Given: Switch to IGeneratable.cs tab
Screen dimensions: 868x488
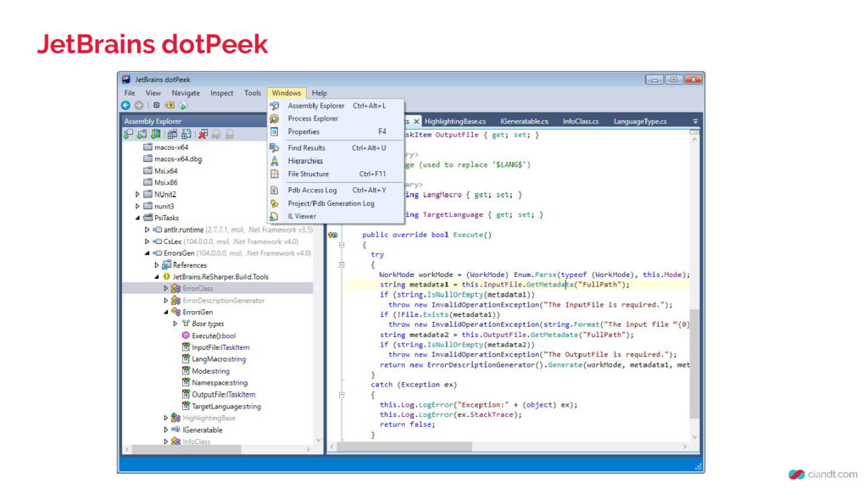Looking at the screenshot, I should 524,121.
